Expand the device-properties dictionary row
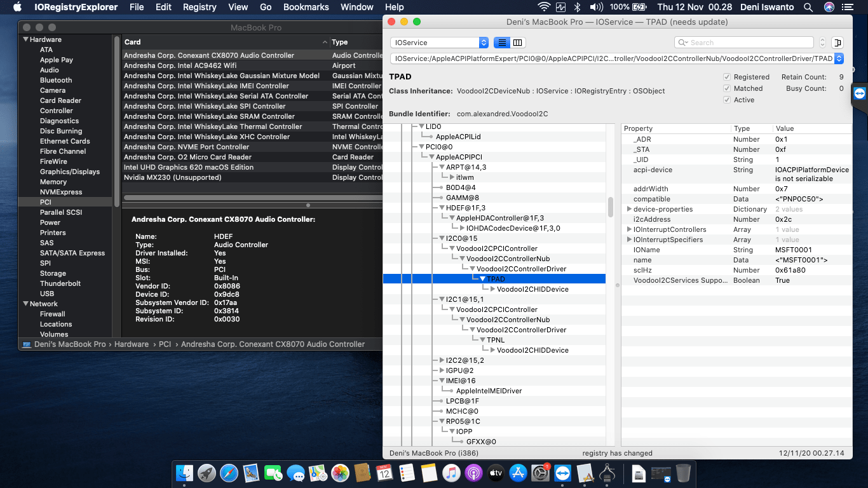The height and width of the screenshot is (488, 868). click(629, 209)
